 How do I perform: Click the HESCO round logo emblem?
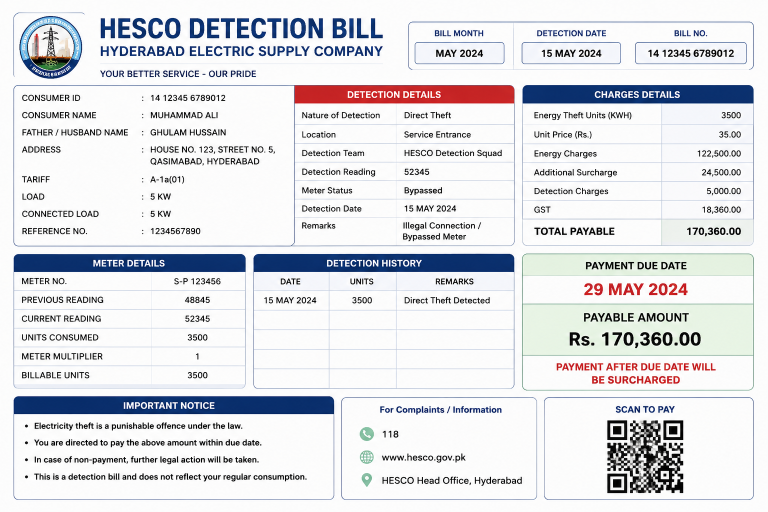[50, 48]
